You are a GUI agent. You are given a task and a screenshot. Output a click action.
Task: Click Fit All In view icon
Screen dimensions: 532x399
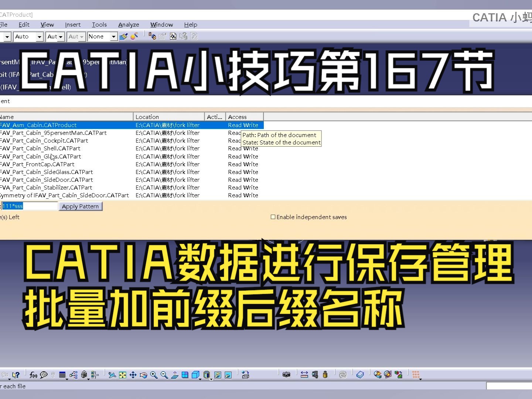pos(123,375)
